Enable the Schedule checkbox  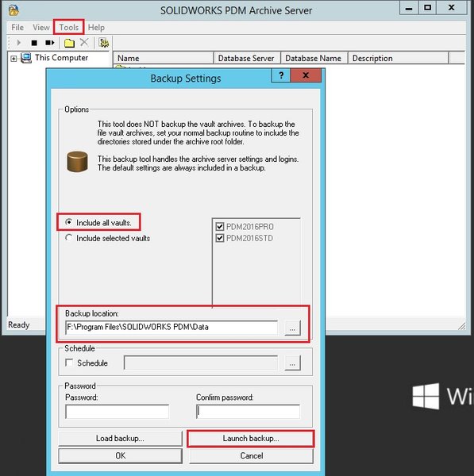click(x=69, y=363)
